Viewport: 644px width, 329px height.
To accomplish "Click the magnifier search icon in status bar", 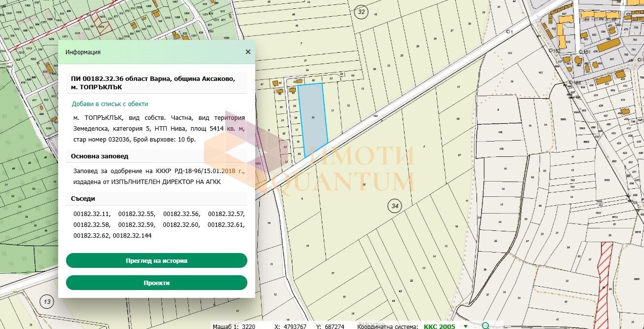I will click(x=486, y=326).
